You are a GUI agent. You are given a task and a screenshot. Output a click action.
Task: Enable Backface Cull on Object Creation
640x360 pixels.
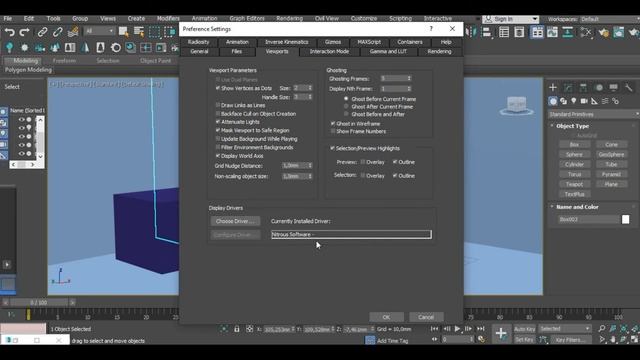pyautogui.click(x=218, y=114)
